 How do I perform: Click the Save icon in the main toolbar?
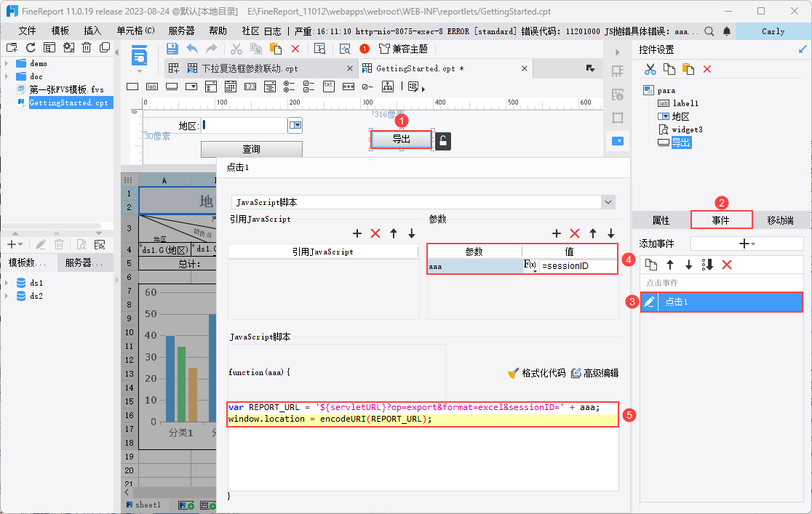[172, 49]
